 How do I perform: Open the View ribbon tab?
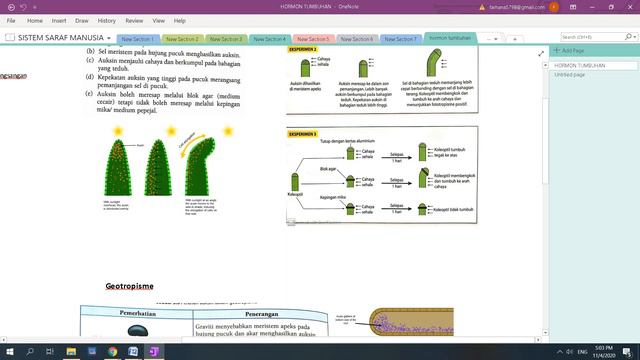coord(158,20)
